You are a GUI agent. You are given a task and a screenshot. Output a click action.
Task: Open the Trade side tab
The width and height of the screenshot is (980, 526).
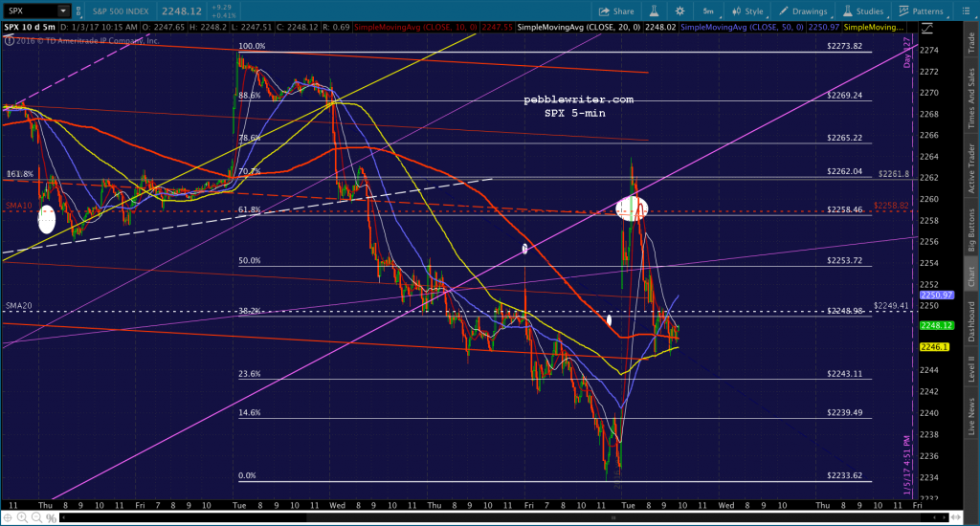[x=972, y=42]
